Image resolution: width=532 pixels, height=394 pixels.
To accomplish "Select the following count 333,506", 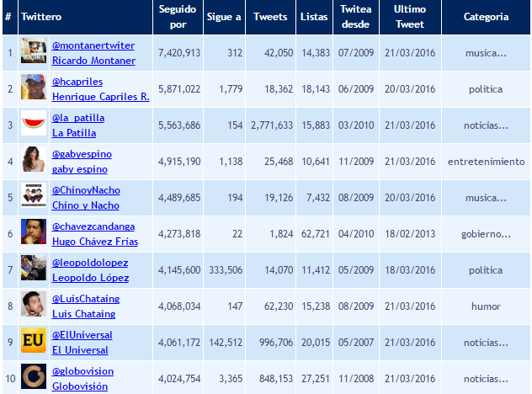I will coord(226,270).
